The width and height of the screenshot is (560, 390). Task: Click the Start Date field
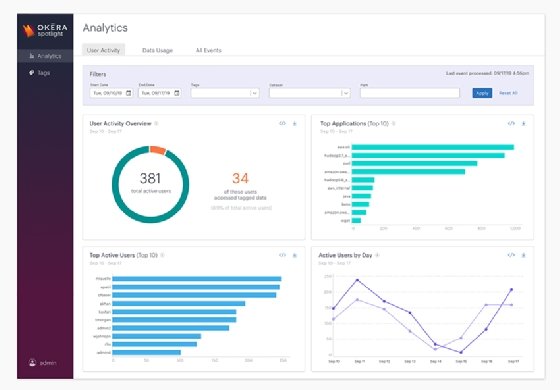[x=111, y=93]
